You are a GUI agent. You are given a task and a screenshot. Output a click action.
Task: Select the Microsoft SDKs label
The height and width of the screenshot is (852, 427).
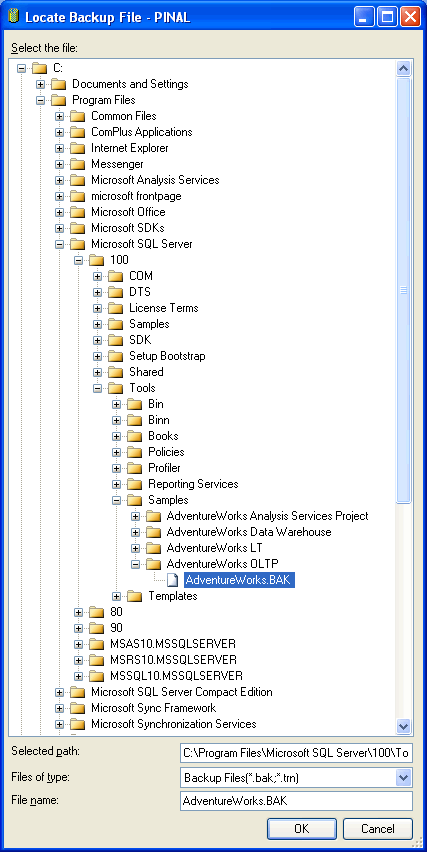128,228
